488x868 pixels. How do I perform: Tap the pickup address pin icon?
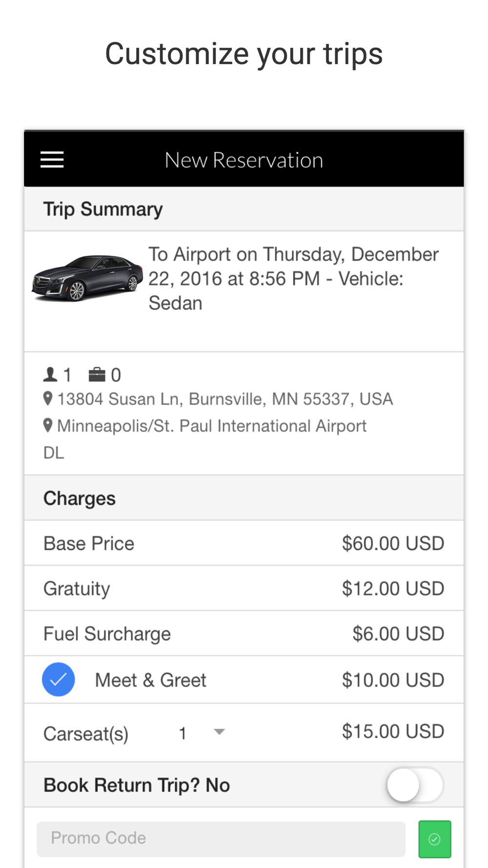47,399
